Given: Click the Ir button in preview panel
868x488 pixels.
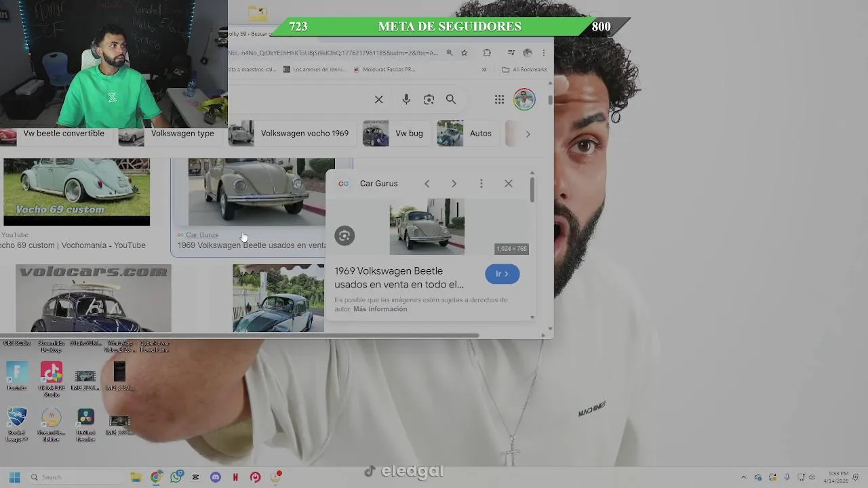Looking at the screenshot, I should [502, 274].
